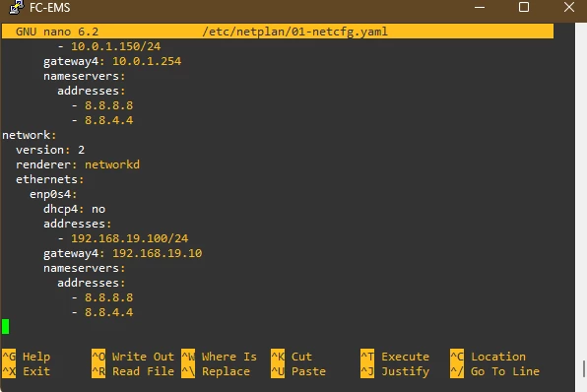Maximize the FC-EMS window
The height and width of the screenshot is (392, 587).
[524, 7]
